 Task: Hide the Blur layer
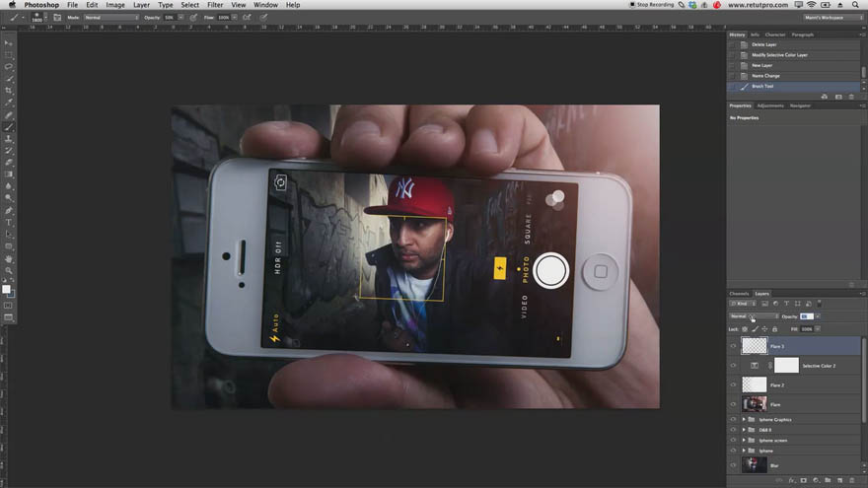coord(733,465)
